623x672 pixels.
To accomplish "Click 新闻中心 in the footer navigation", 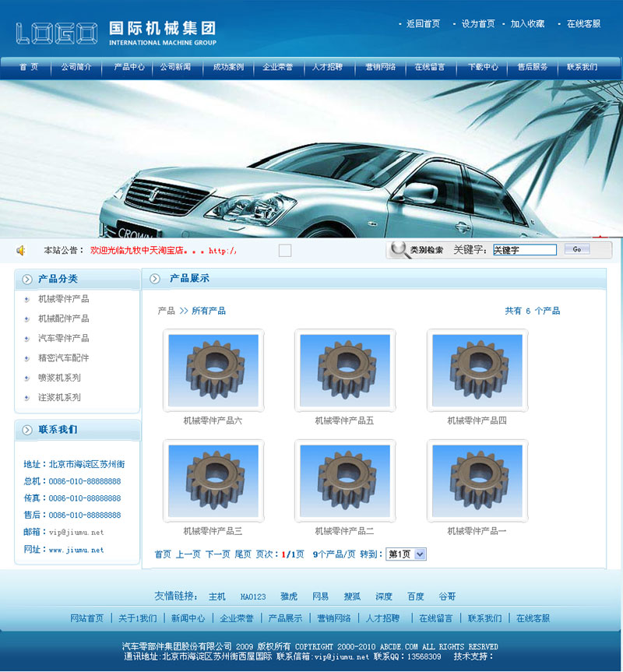I will point(188,618).
